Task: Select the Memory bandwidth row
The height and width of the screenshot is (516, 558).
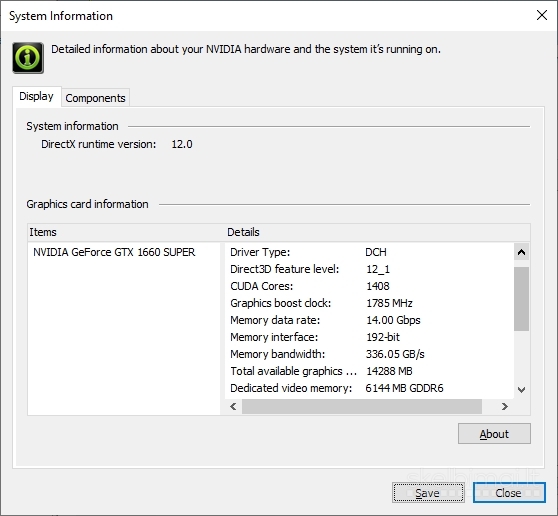Action: tap(369, 354)
